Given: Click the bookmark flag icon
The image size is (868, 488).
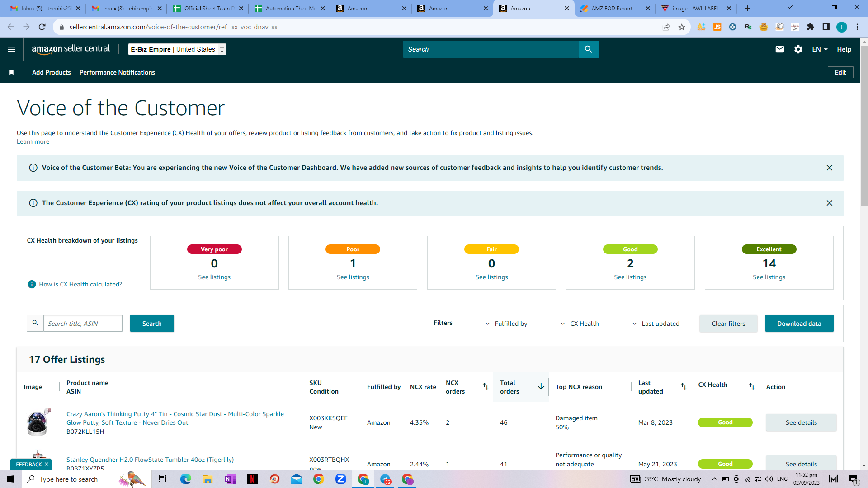Looking at the screenshot, I should pyautogui.click(x=12, y=72).
